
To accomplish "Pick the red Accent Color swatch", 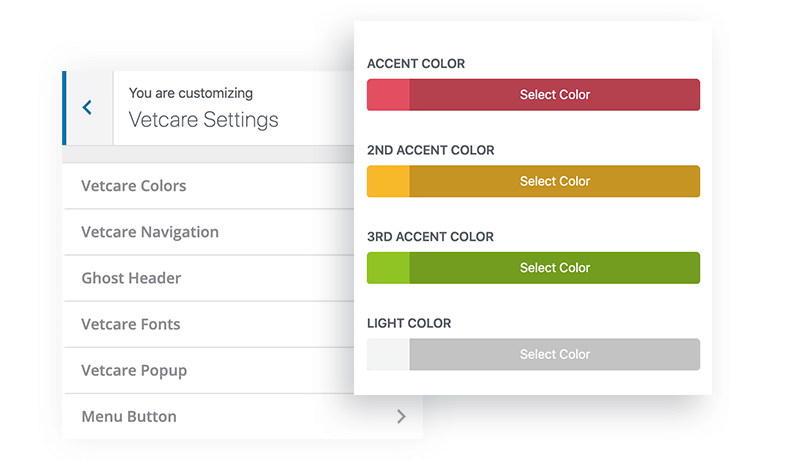I will point(388,95).
